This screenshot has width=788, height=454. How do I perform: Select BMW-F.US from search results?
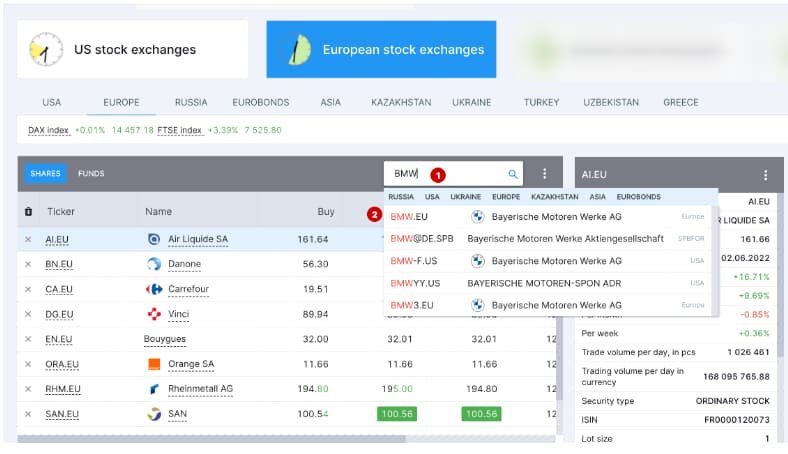point(548,261)
